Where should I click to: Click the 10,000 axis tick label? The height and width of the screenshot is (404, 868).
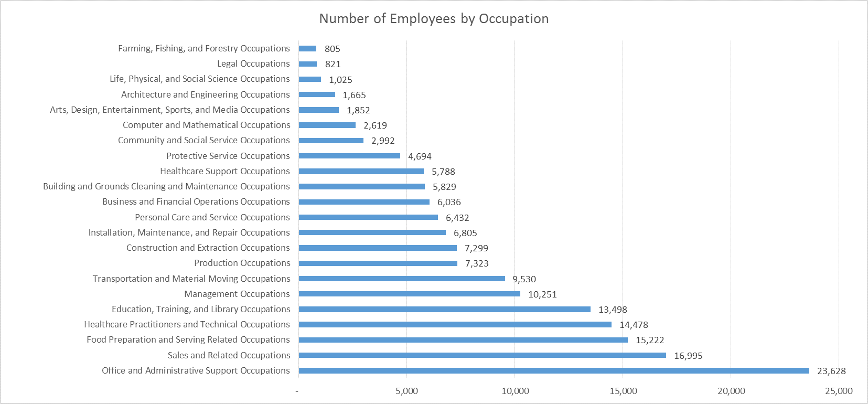coord(515,391)
